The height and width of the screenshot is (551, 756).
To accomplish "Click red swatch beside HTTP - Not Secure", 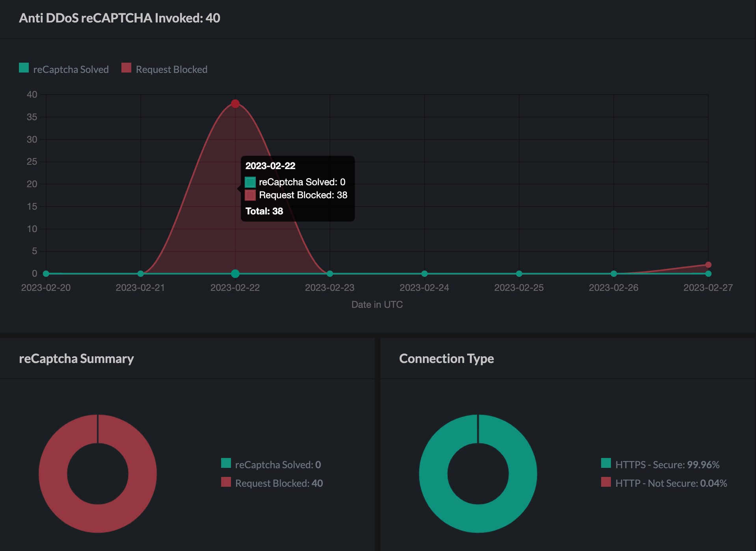I will [x=606, y=482].
